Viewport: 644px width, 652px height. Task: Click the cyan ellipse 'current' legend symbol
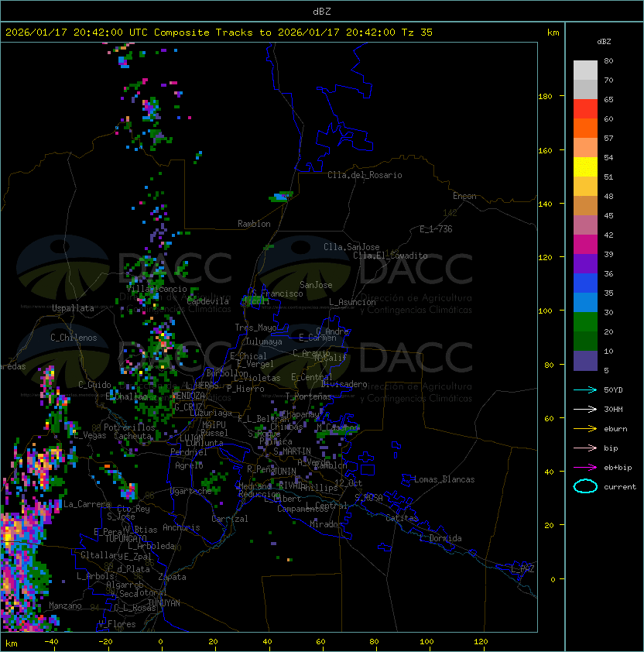pyautogui.click(x=585, y=486)
